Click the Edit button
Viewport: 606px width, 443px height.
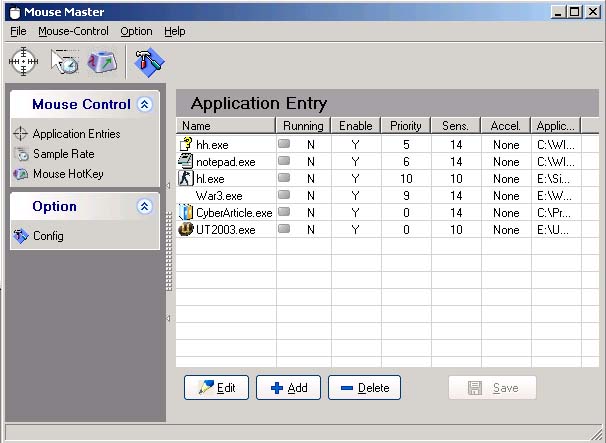(216, 387)
